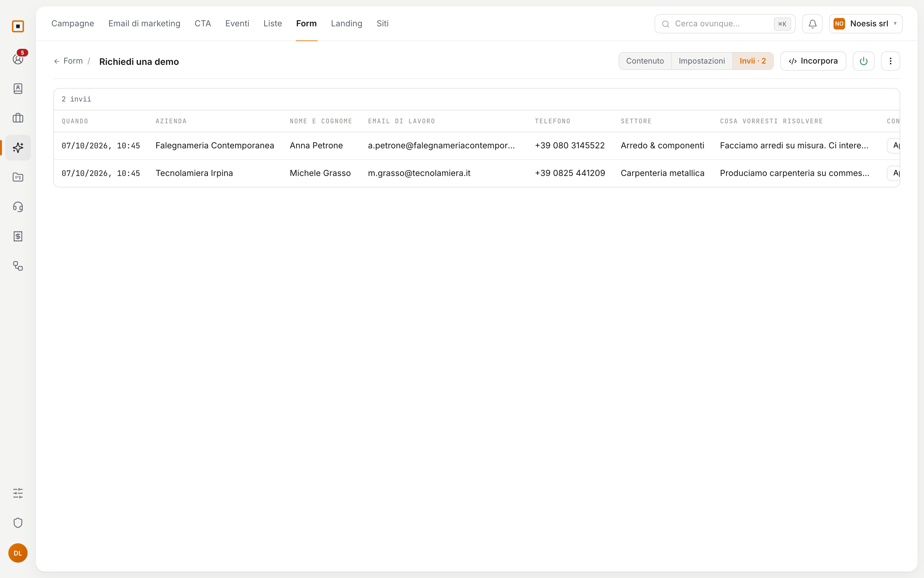This screenshot has width=924, height=578.
Task: Open the CTA tab
Action: pos(203,23)
